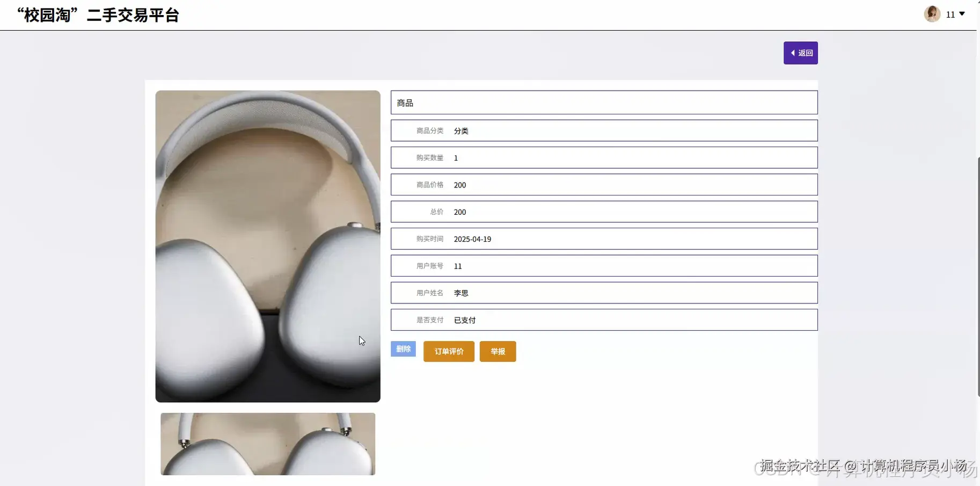The width and height of the screenshot is (980, 486).
Task: Click the 商品分类 label
Action: pyautogui.click(x=430, y=130)
